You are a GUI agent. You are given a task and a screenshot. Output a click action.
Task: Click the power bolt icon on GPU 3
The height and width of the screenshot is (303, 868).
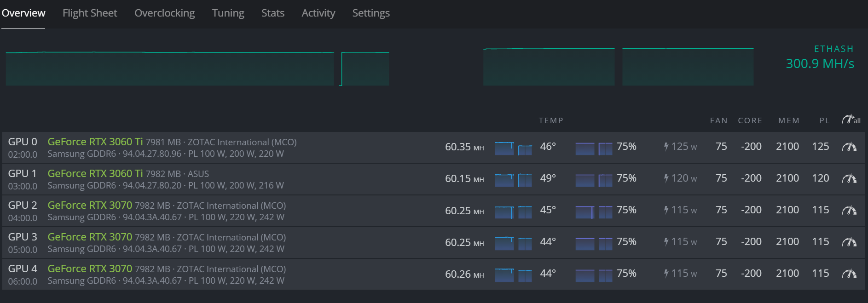666,242
